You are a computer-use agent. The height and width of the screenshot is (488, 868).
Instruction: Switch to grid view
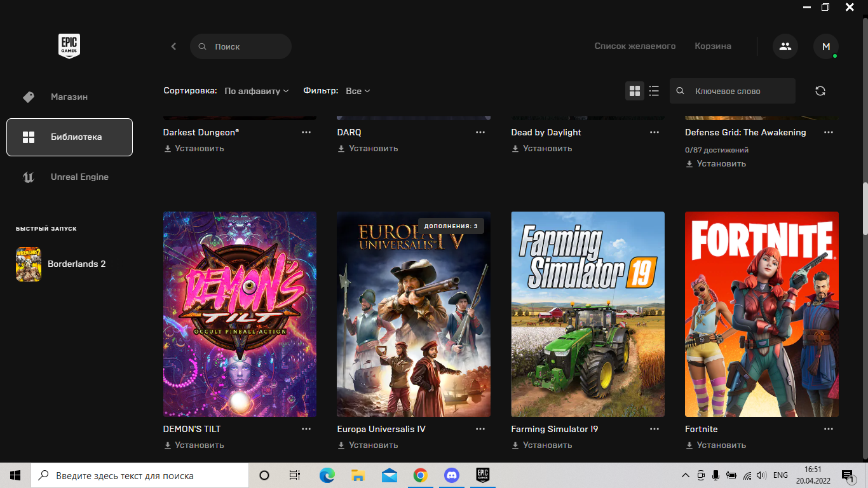pos(634,91)
